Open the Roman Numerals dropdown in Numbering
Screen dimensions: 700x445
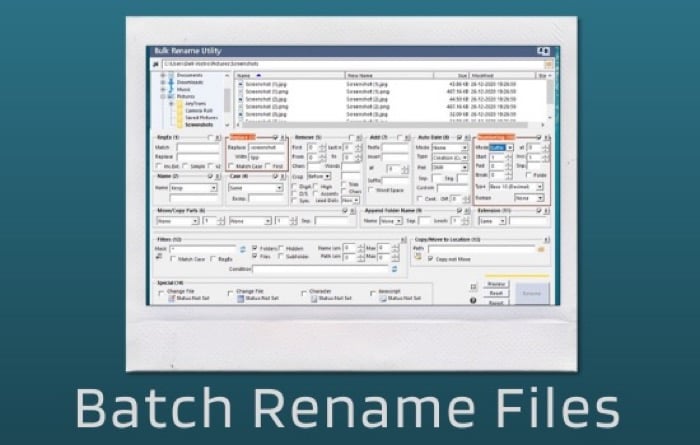tap(529, 198)
